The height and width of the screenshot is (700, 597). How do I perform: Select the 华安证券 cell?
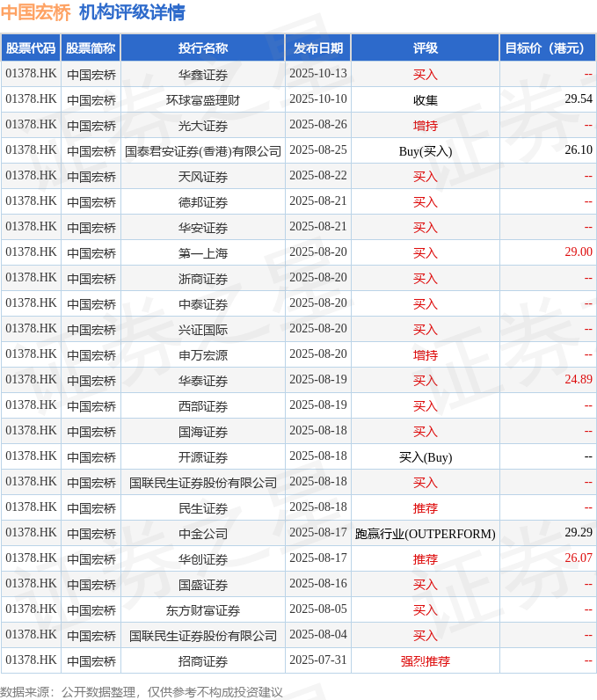(203, 227)
